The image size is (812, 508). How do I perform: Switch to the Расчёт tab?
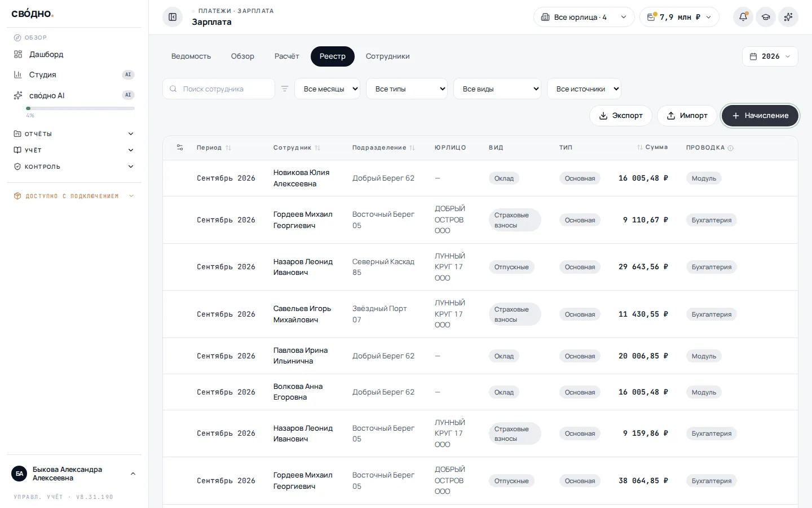tap(287, 56)
